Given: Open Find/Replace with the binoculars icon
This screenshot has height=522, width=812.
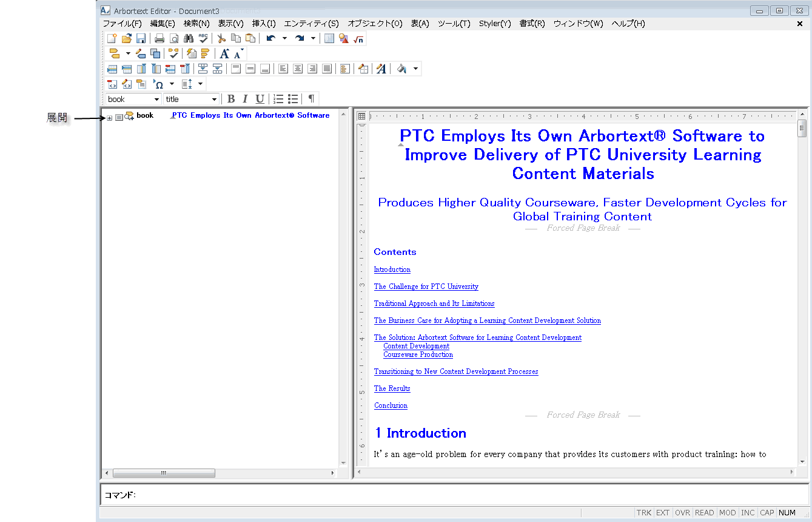Looking at the screenshot, I should [189, 39].
